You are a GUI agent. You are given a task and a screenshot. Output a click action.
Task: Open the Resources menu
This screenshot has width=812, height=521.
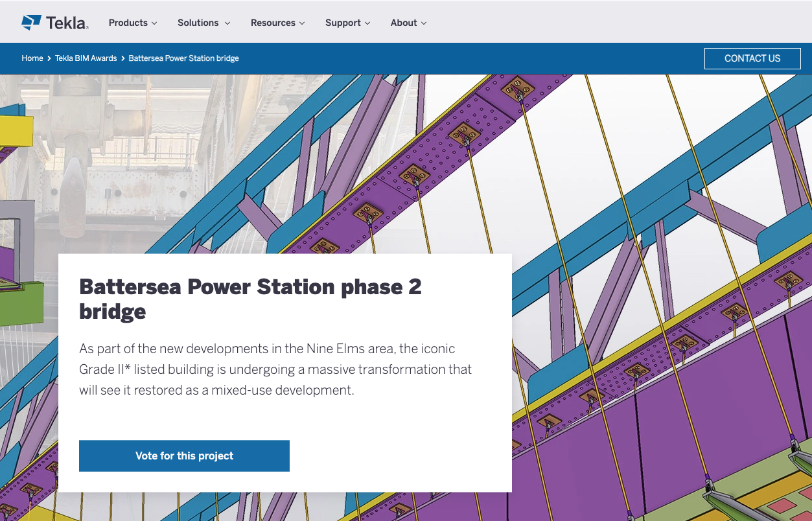tap(277, 23)
